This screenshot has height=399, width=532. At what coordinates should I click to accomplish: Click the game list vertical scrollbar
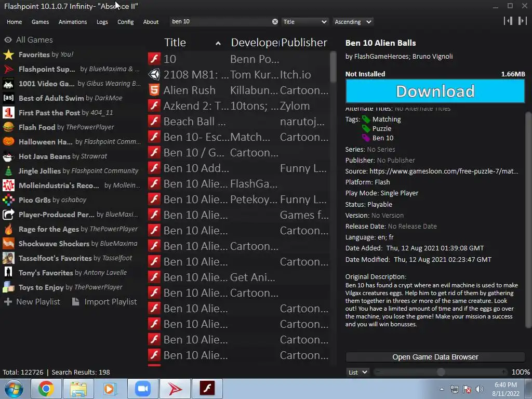[333, 67]
